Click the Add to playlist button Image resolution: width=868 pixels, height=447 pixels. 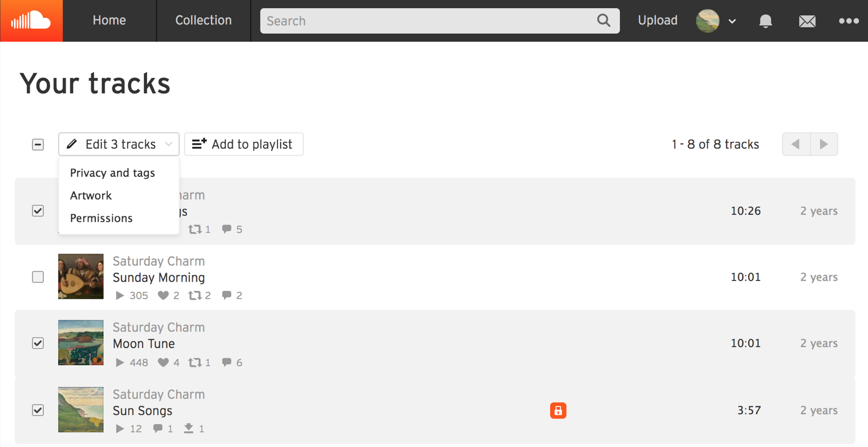[244, 144]
